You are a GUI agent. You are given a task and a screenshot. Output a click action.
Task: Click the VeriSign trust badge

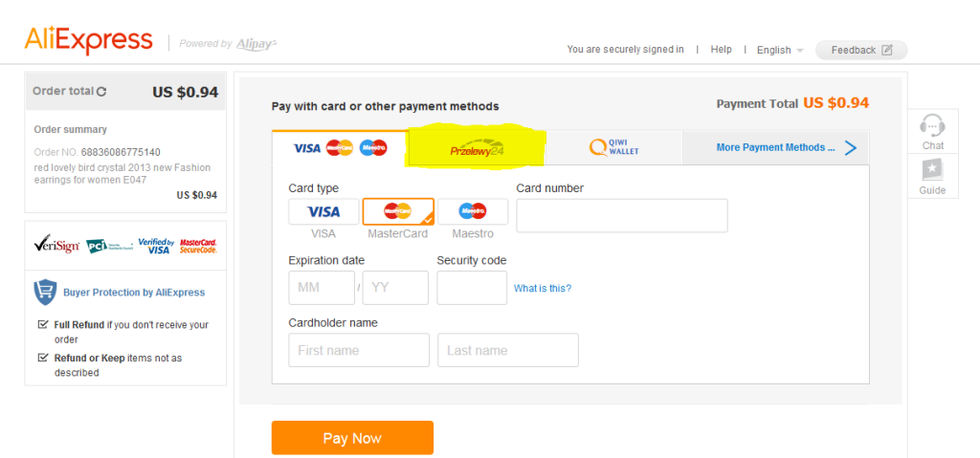click(56, 245)
